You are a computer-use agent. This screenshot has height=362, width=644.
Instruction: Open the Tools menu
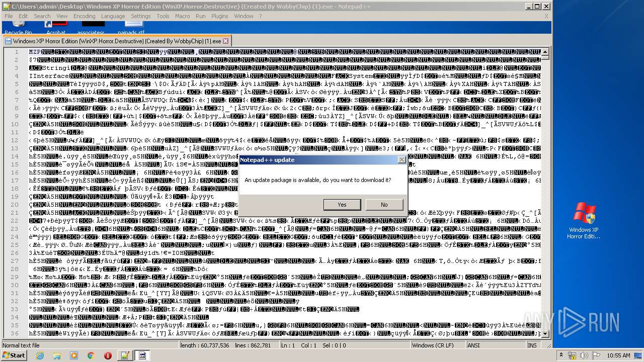(163, 16)
